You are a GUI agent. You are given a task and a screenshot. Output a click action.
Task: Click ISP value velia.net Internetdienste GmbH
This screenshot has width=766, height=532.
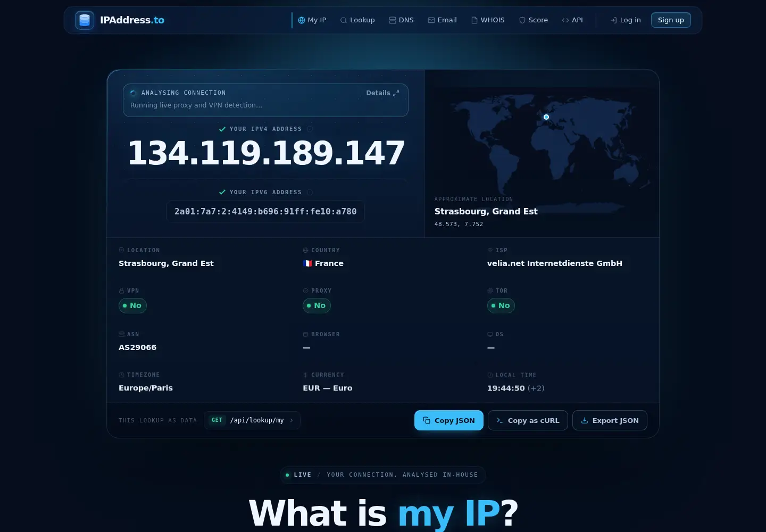pos(555,263)
